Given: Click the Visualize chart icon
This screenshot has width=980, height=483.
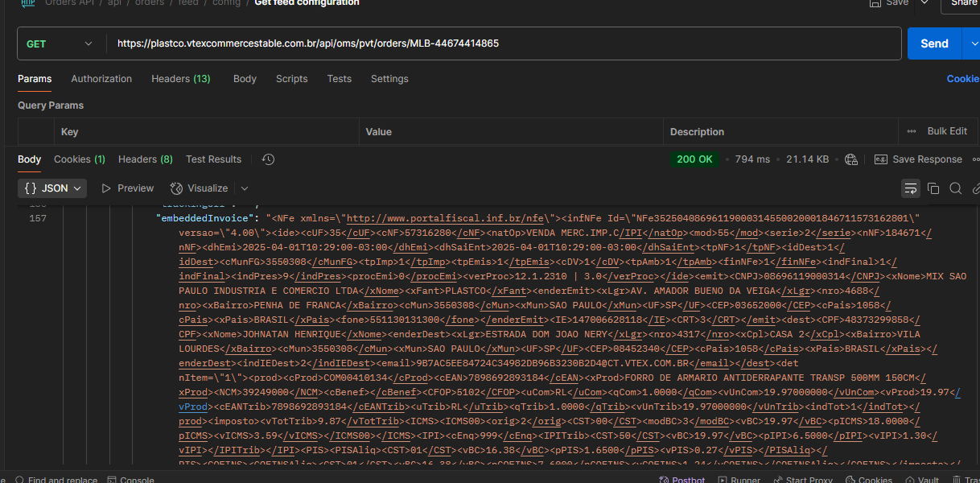Looking at the screenshot, I should (x=178, y=188).
